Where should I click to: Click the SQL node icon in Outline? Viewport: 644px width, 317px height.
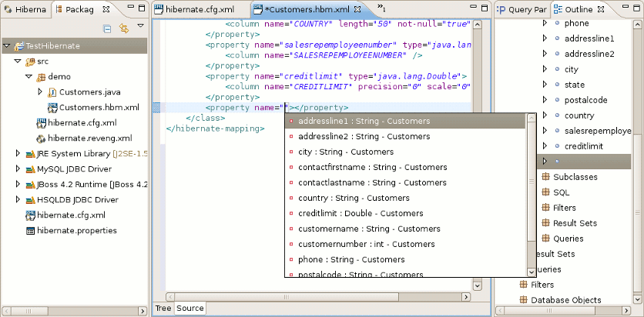tap(545, 192)
